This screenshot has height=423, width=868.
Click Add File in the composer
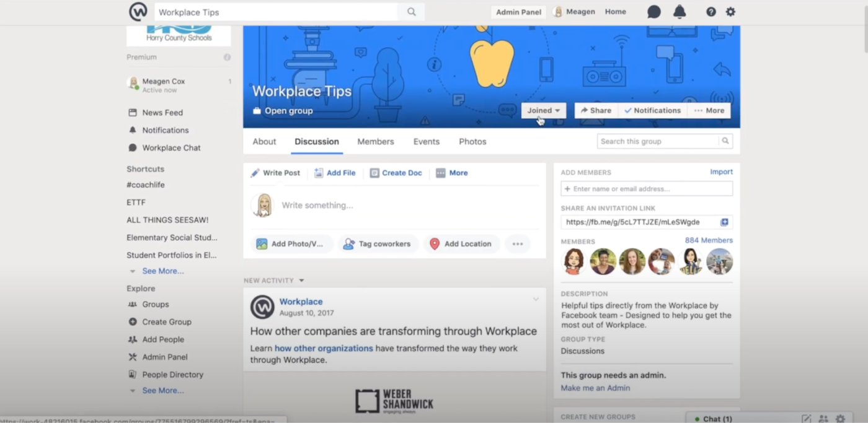[335, 173]
